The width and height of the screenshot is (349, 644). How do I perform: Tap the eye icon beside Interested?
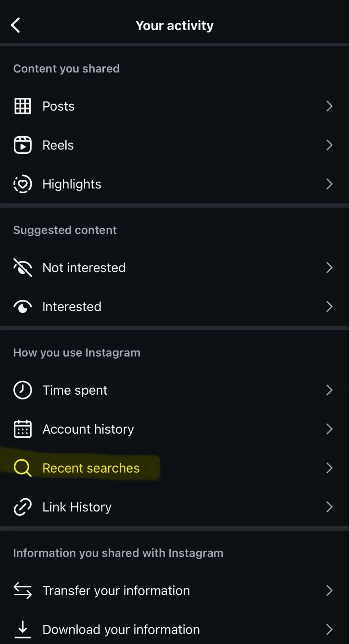[x=23, y=307]
